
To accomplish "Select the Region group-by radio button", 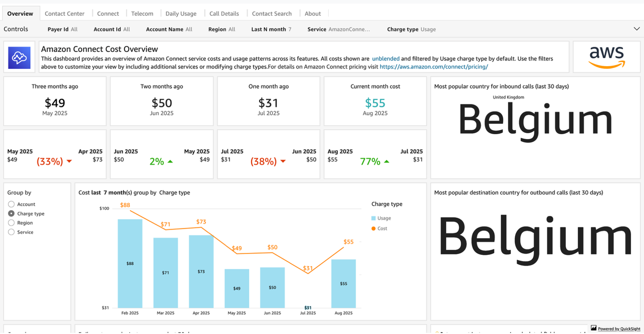I will [11, 223].
